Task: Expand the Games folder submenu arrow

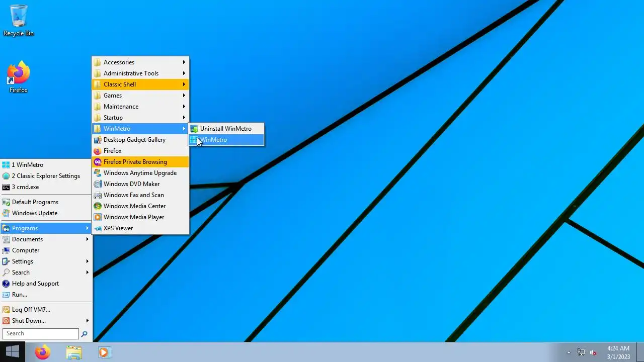Action: click(x=184, y=96)
